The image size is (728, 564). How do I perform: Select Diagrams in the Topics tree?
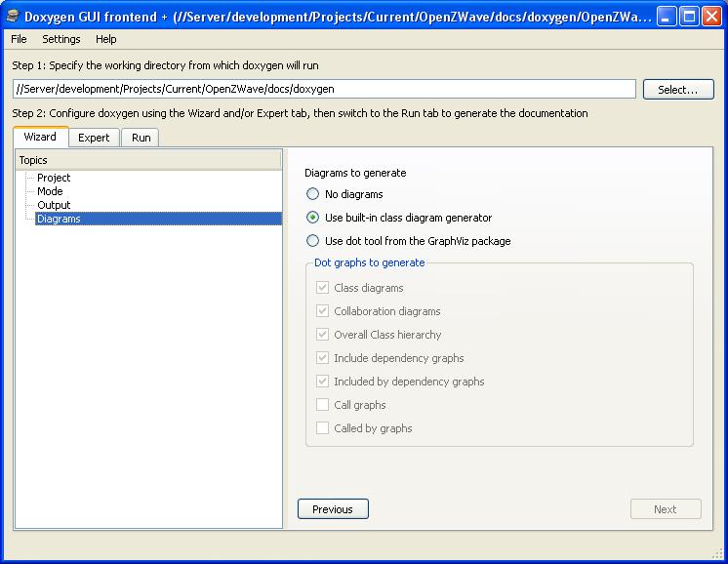click(x=59, y=219)
